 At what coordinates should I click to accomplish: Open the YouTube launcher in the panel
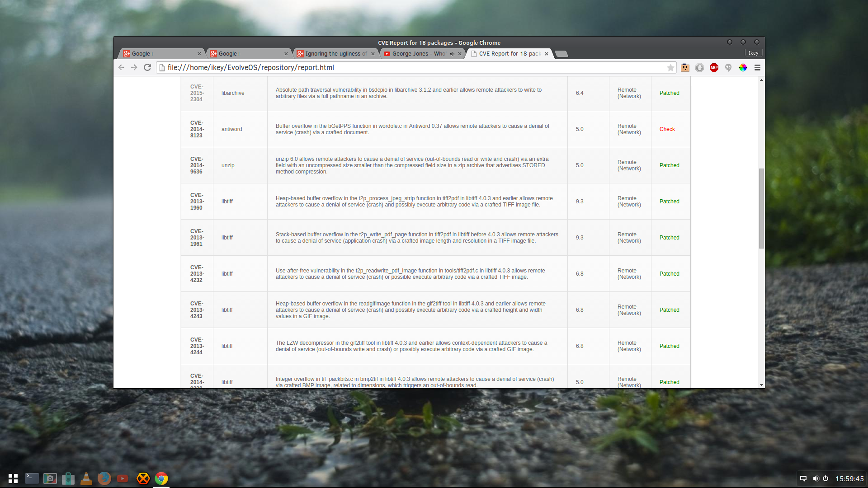pos(123,478)
